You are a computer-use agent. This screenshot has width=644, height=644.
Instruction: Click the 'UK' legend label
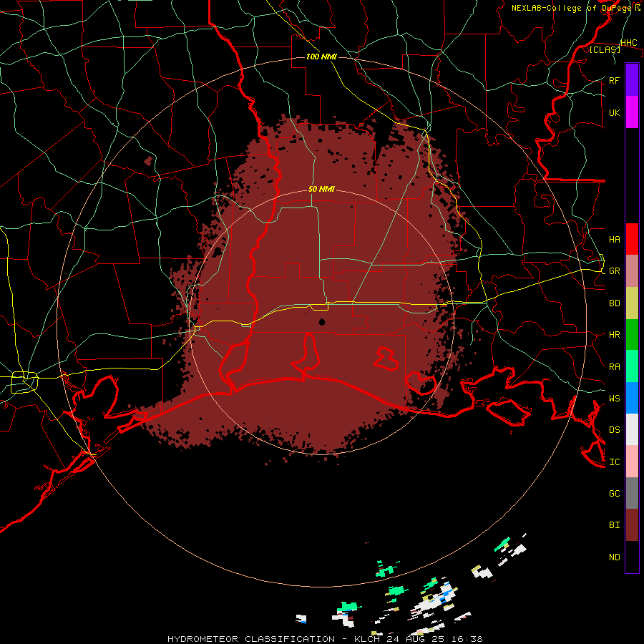(x=614, y=112)
